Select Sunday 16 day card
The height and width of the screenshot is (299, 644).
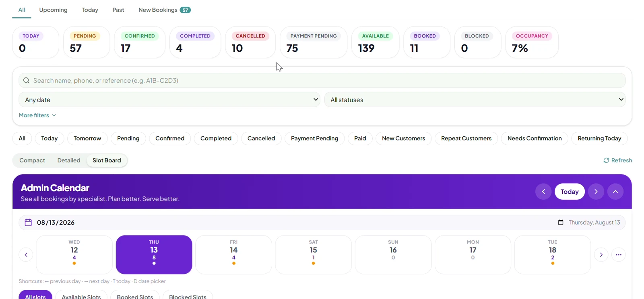pos(393,255)
